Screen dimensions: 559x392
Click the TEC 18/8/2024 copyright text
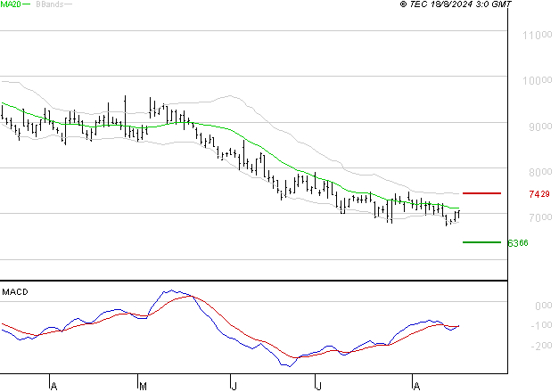coord(456,4)
